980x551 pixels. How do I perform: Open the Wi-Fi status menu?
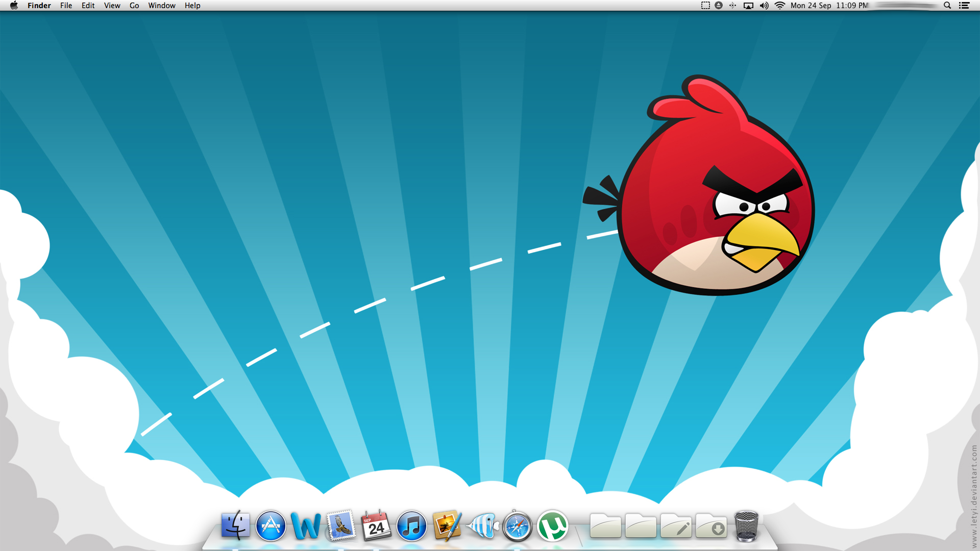pyautogui.click(x=779, y=6)
